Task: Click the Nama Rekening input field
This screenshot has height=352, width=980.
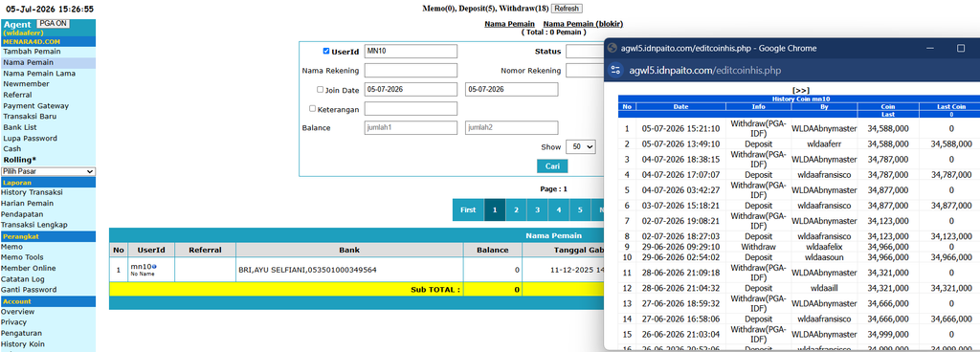Action: point(411,71)
